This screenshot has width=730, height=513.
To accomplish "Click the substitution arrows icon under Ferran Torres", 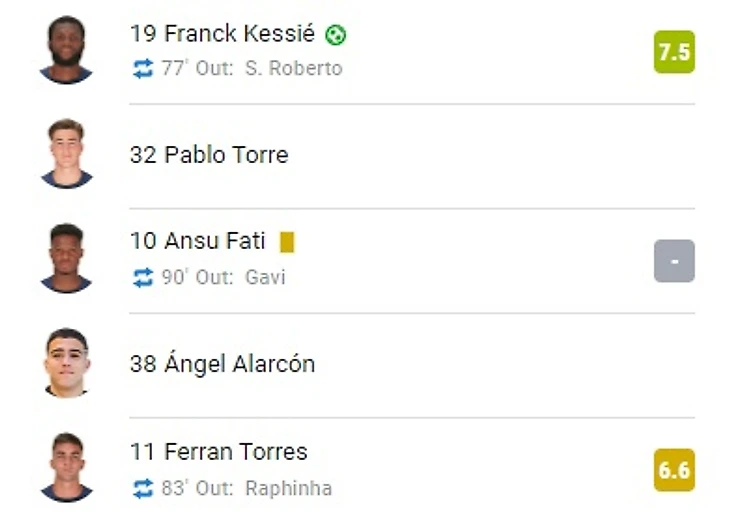I will [143, 488].
